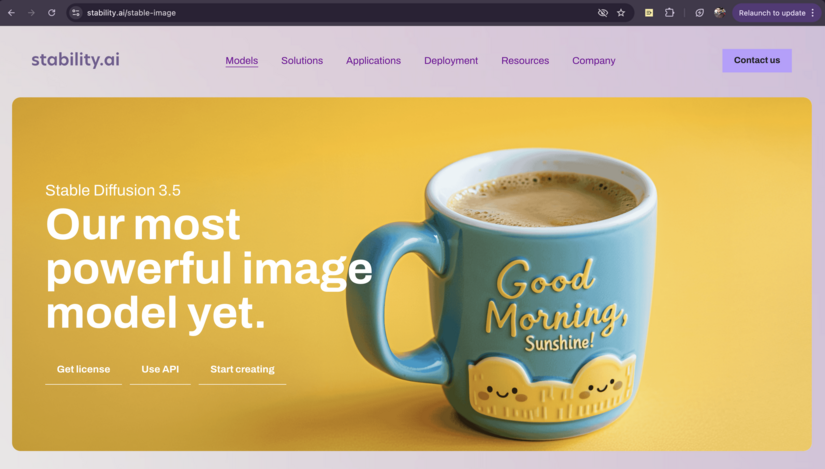
Task: Open Chrome three-dot menu
Action: 813,13
